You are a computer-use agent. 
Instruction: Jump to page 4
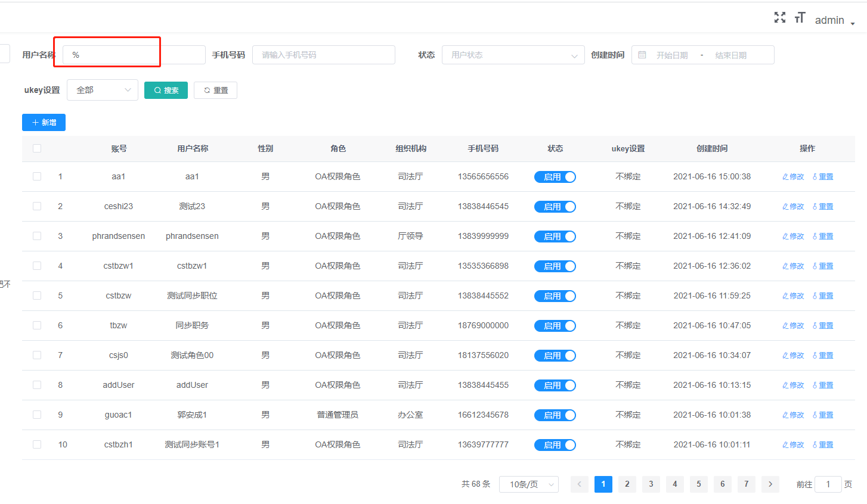pos(675,484)
